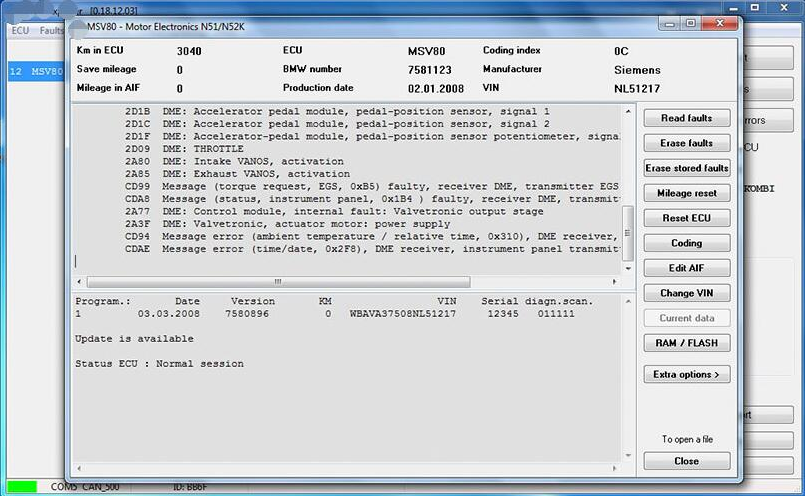Click Close button under To open a file
The height and width of the screenshot is (496, 805).
coord(686,461)
